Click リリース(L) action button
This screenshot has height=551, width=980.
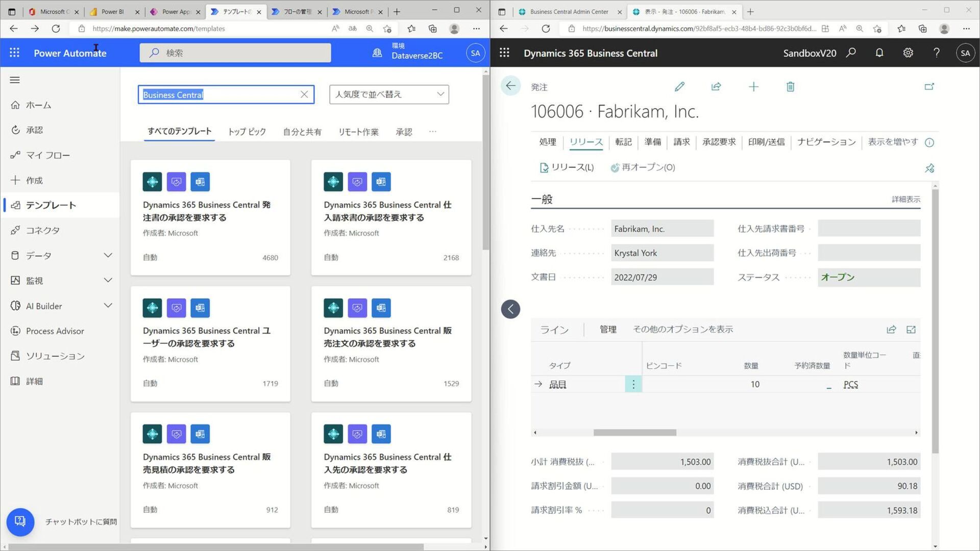pyautogui.click(x=567, y=167)
